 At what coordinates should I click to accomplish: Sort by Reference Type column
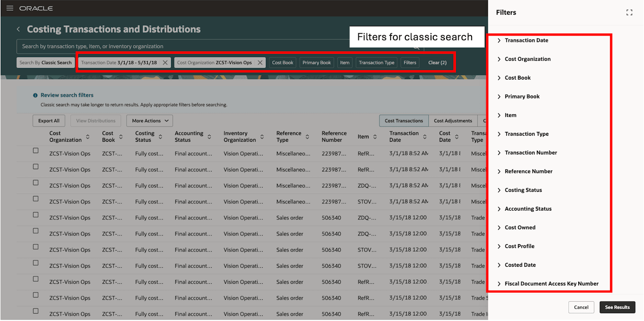[x=307, y=137]
